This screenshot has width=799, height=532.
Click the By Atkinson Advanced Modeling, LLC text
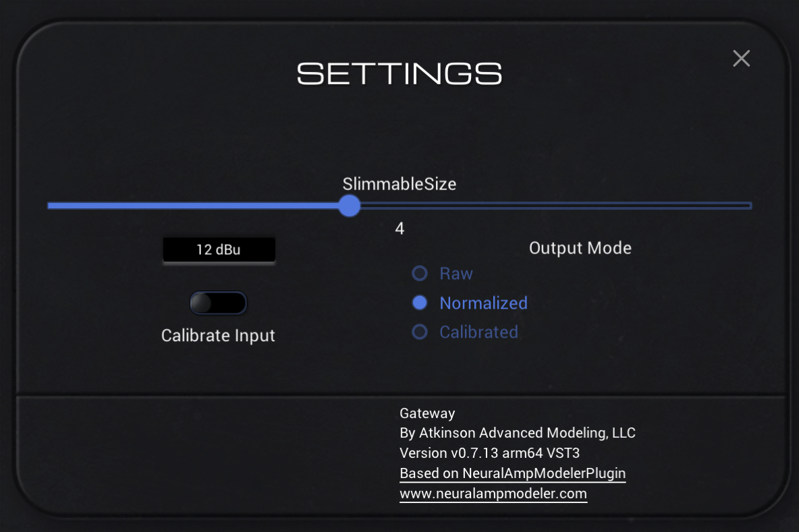pos(517,433)
